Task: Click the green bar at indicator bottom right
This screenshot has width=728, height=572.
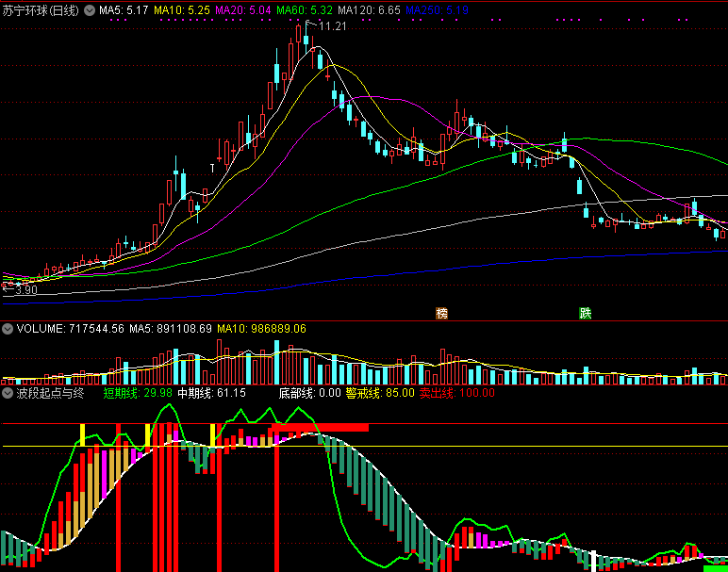Action: [x=715, y=569]
